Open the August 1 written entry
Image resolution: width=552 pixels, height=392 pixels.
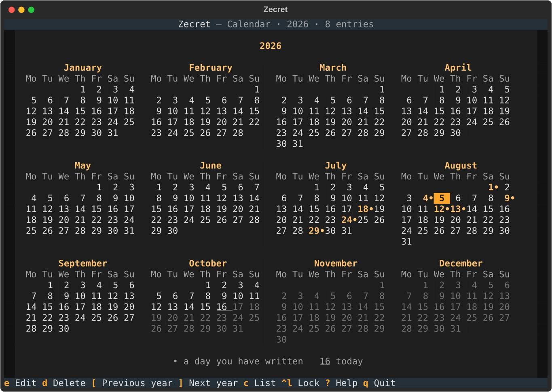click(x=493, y=187)
